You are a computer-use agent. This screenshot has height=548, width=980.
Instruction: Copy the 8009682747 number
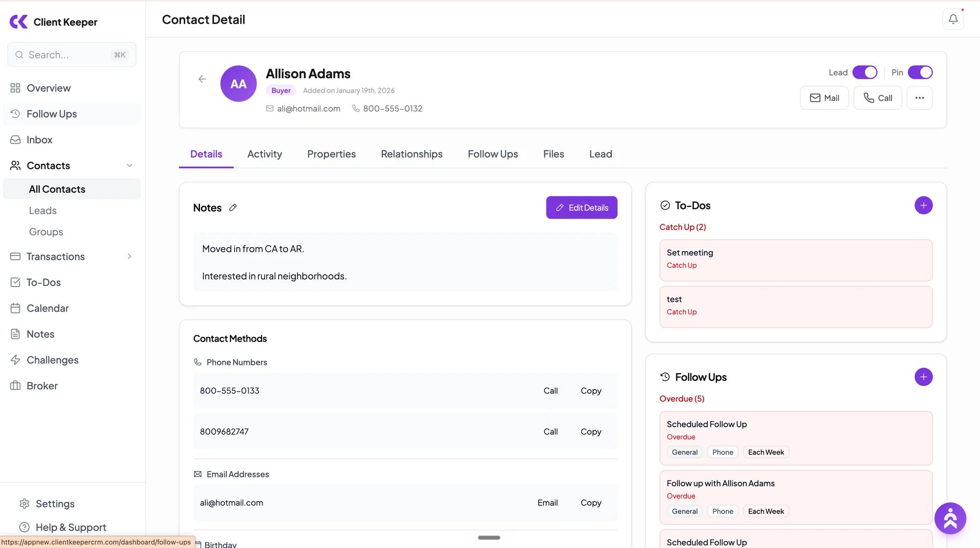point(591,431)
